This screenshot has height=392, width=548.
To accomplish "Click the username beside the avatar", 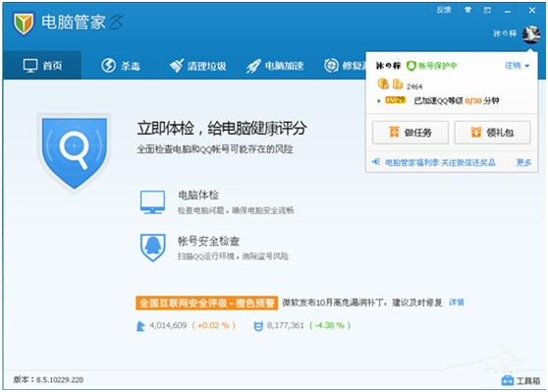I will [x=505, y=33].
